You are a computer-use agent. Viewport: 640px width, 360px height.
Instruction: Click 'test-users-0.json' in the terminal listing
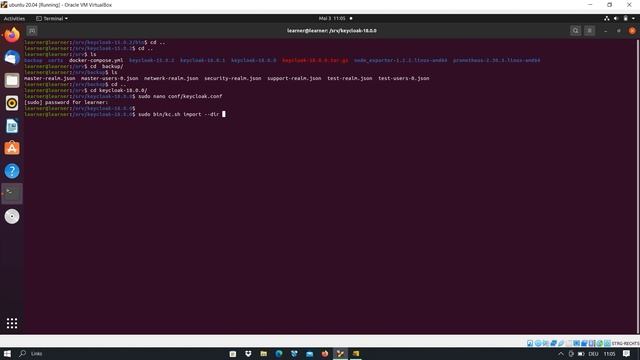tap(404, 78)
